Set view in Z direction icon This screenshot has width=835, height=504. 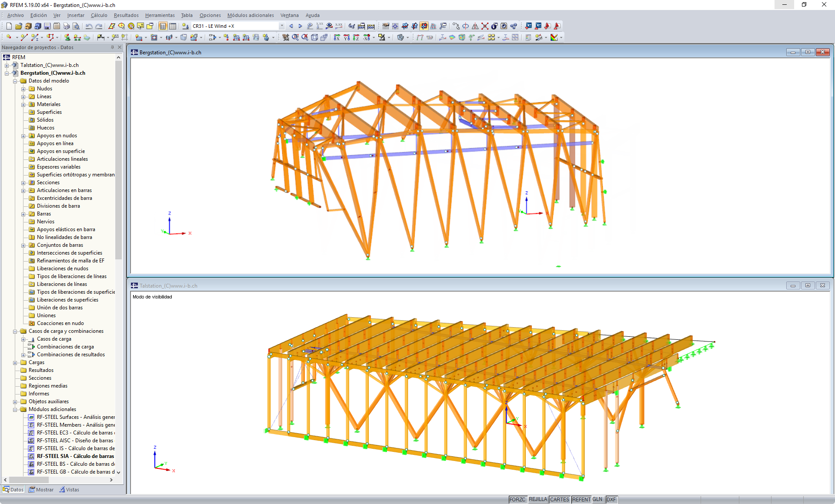click(x=356, y=37)
